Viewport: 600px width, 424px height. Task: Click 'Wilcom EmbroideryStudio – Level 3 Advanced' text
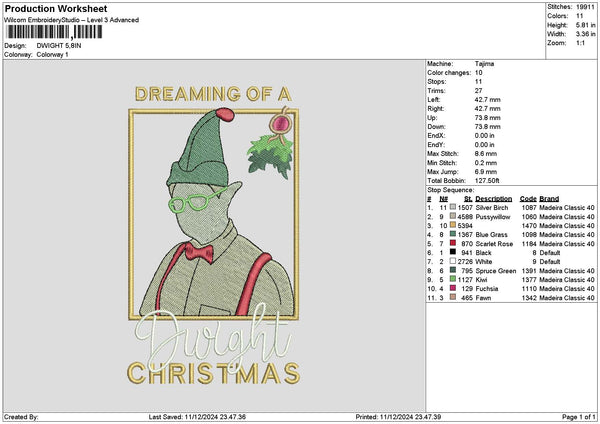(x=72, y=20)
